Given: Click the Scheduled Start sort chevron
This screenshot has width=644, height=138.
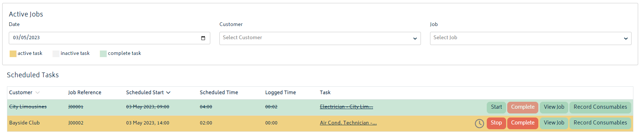Looking at the screenshot, I should coord(168,93).
